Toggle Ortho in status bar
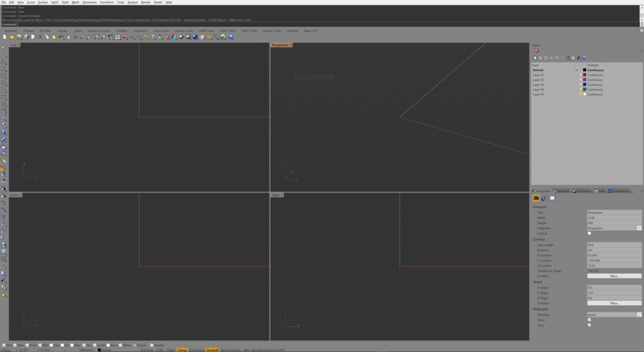 (160, 350)
